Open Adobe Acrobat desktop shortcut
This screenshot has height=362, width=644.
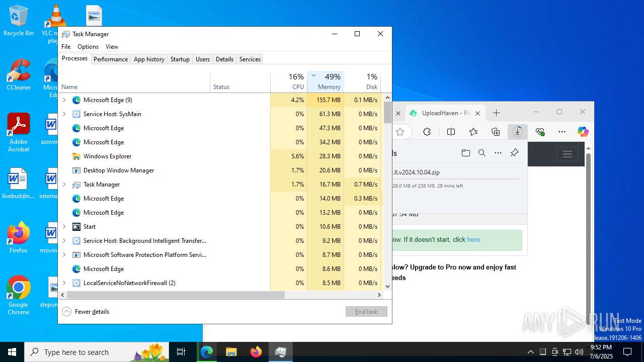[x=19, y=132]
